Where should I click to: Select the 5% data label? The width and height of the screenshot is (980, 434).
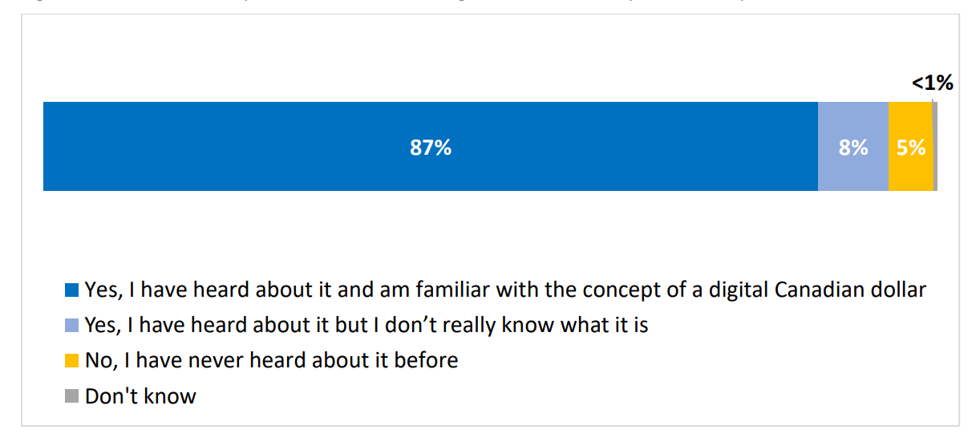(911, 148)
